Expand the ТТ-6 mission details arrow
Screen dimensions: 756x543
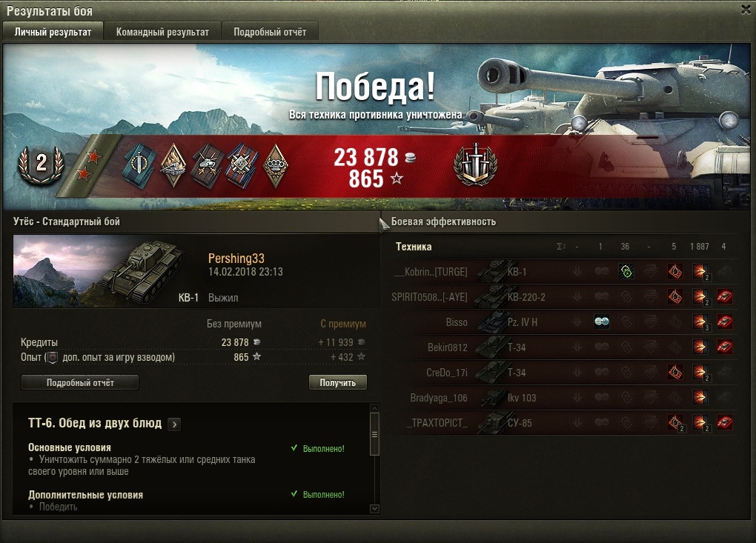174,424
